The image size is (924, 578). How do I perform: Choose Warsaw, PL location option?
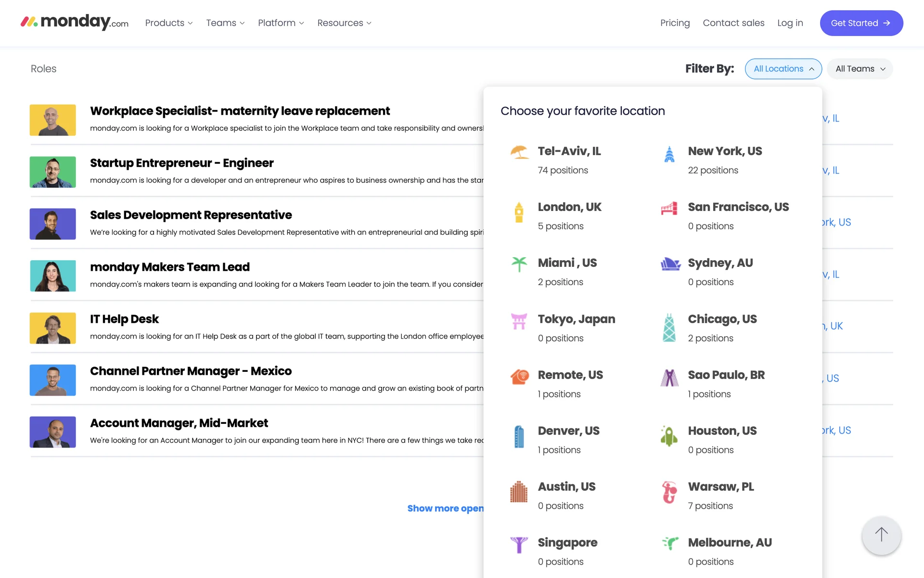720,487
